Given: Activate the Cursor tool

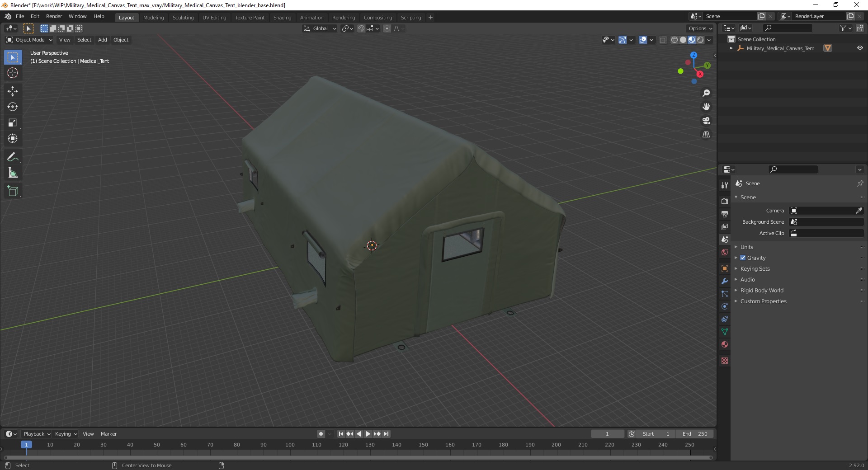Looking at the screenshot, I should [x=13, y=73].
